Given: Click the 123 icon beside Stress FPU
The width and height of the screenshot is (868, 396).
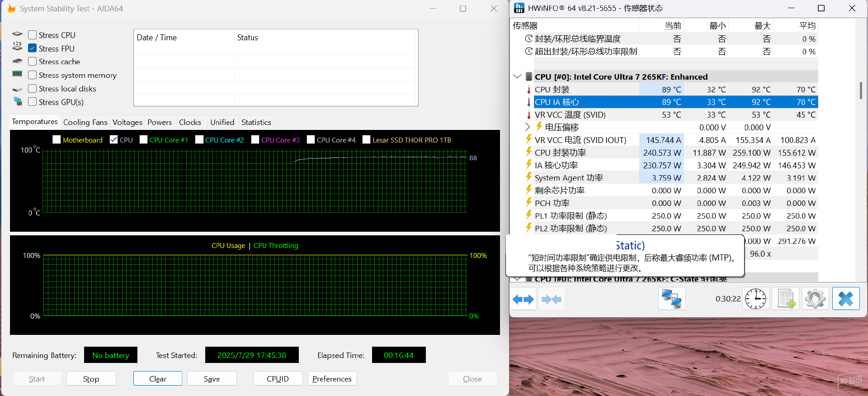Looking at the screenshot, I should (x=17, y=46).
